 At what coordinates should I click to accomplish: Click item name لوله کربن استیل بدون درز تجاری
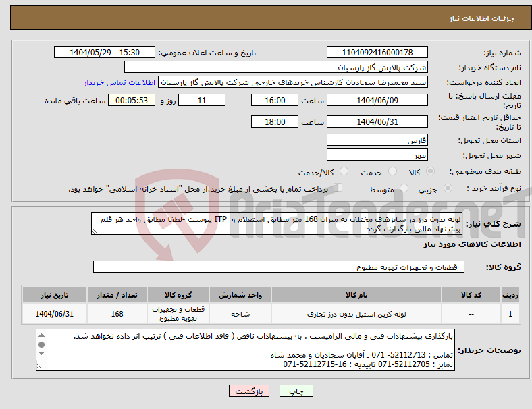click(356, 314)
